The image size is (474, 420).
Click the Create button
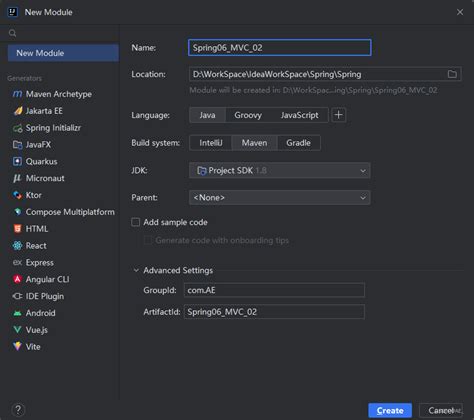click(390, 410)
